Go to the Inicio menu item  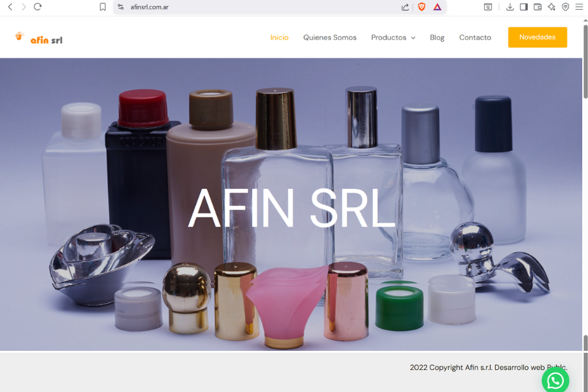click(x=279, y=38)
